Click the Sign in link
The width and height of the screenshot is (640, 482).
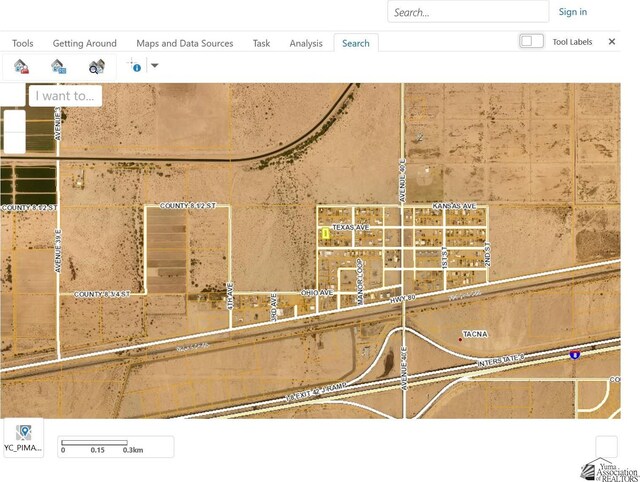point(573,12)
